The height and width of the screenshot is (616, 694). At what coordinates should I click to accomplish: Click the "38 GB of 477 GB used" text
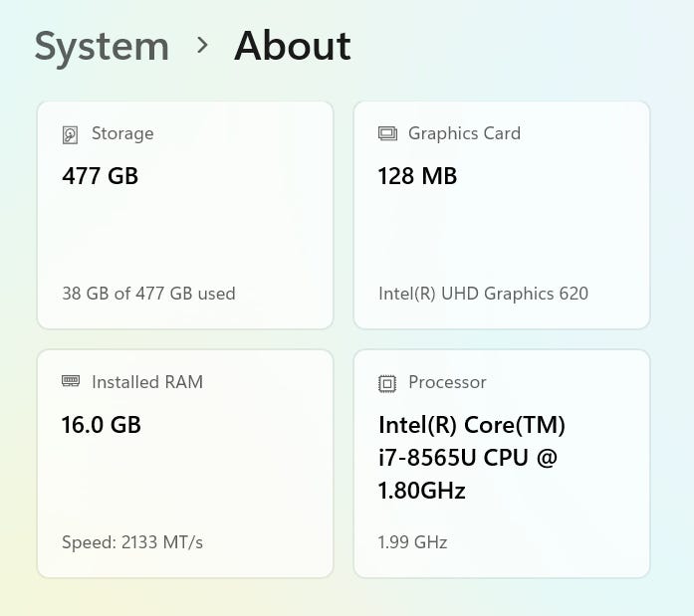click(148, 294)
